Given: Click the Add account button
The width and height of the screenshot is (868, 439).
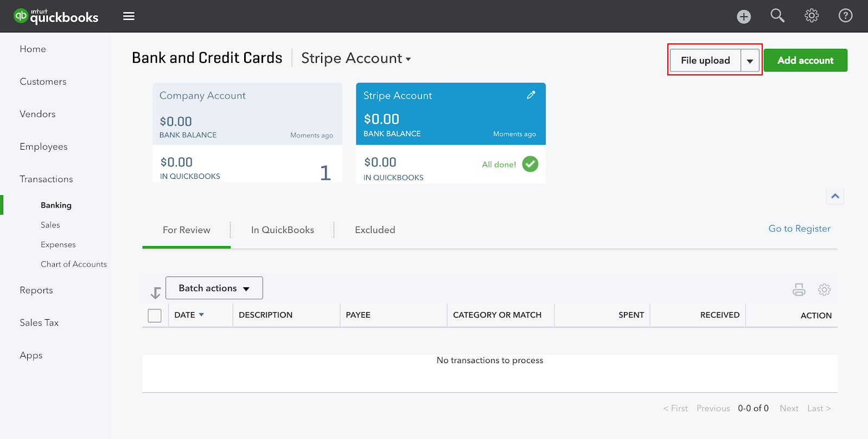Looking at the screenshot, I should pyautogui.click(x=806, y=61).
